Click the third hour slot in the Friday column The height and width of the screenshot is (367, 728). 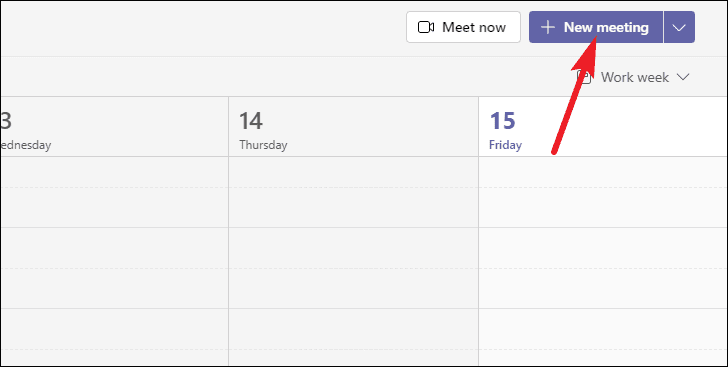(x=603, y=337)
